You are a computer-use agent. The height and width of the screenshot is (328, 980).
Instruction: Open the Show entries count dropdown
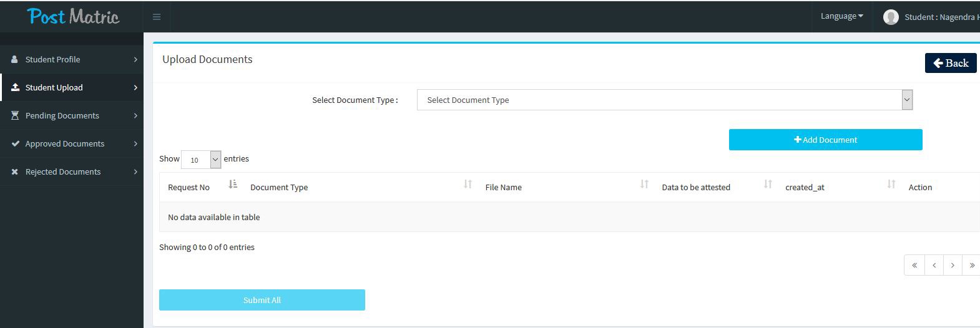point(201,159)
